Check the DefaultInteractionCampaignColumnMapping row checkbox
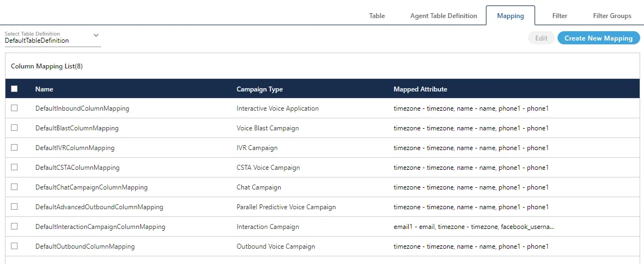The height and width of the screenshot is (264, 644). pyautogui.click(x=14, y=227)
